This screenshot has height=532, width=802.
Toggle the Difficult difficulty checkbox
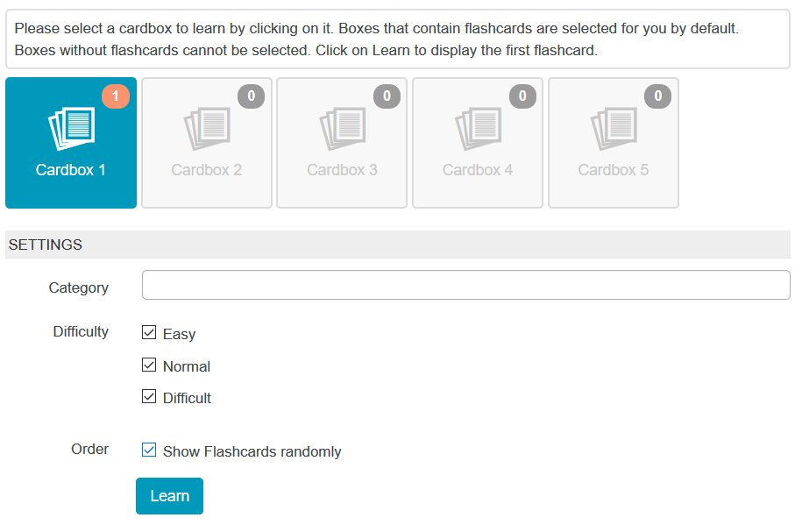coord(148,396)
